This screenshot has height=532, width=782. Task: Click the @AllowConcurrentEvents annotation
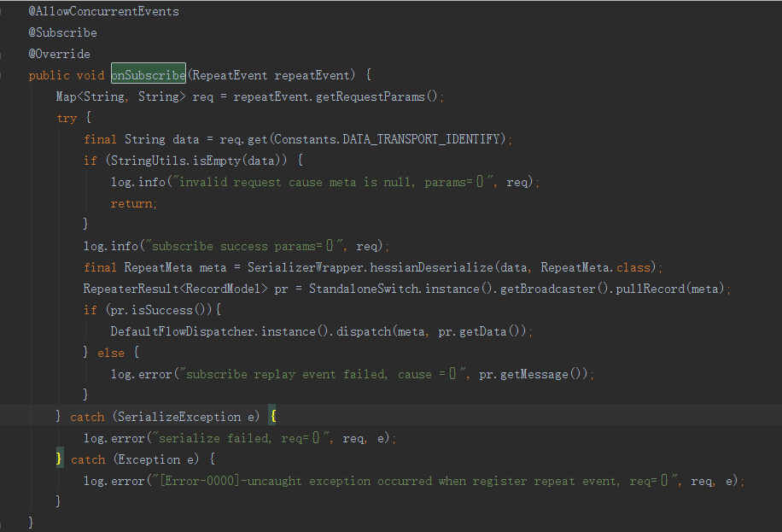(x=104, y=11)
